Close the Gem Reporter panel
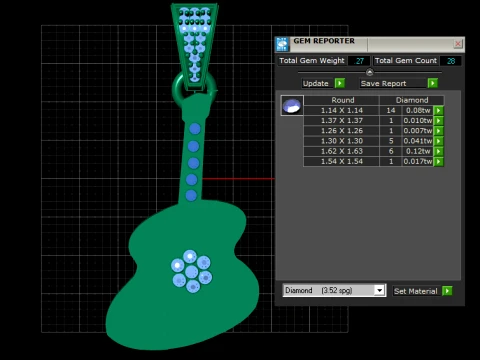Screen dimensions: 480x360 [458, 44]
